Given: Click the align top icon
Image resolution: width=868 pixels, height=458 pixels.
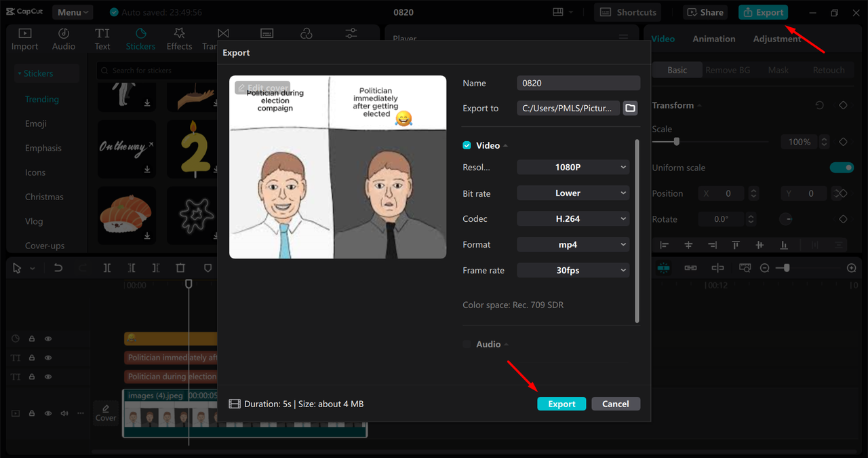Looking at the screenshot, I should pos(736,245).
